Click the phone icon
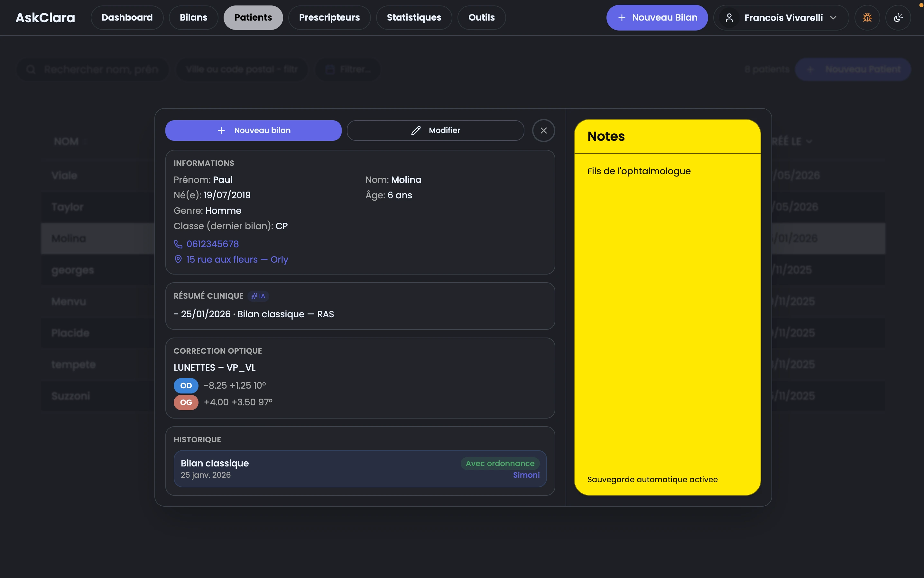Viewport: 924px width, 578px height. click(178, 244)
